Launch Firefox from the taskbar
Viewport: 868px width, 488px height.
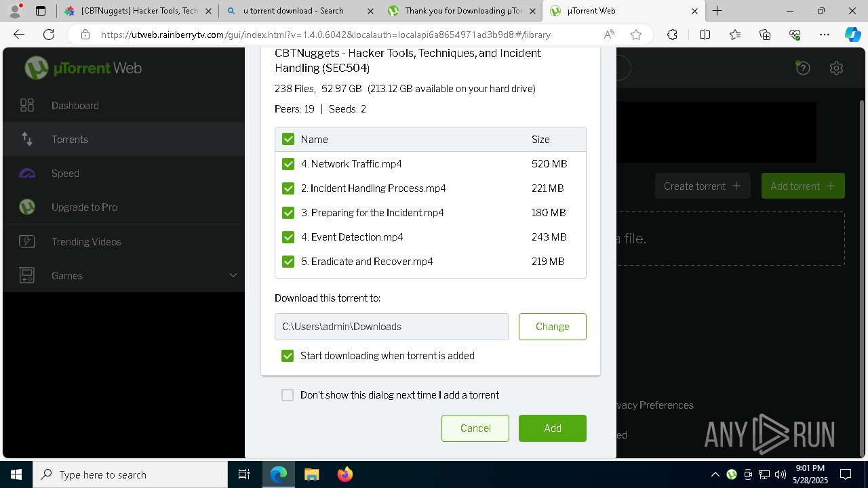click(345, 474)
